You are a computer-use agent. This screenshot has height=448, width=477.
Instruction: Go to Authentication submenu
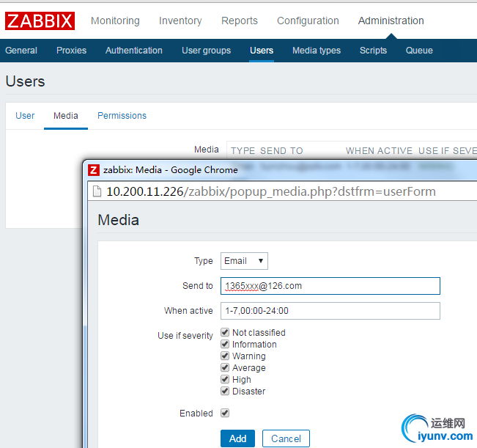[x=134, y=50]
